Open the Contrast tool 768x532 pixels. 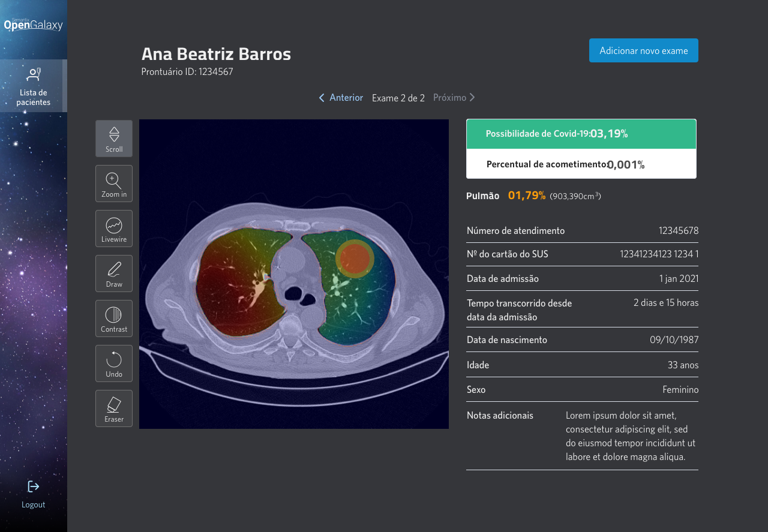(114, 318)
